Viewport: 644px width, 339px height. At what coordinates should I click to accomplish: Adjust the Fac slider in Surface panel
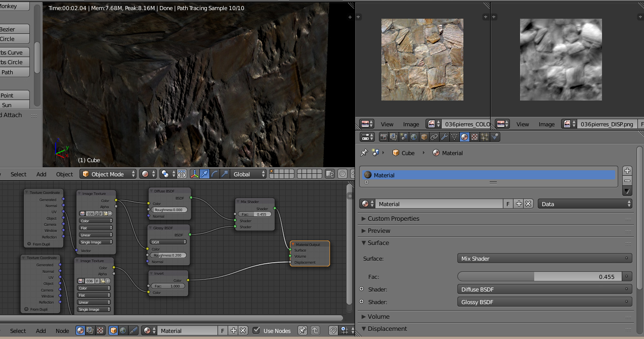coord(539,277)
